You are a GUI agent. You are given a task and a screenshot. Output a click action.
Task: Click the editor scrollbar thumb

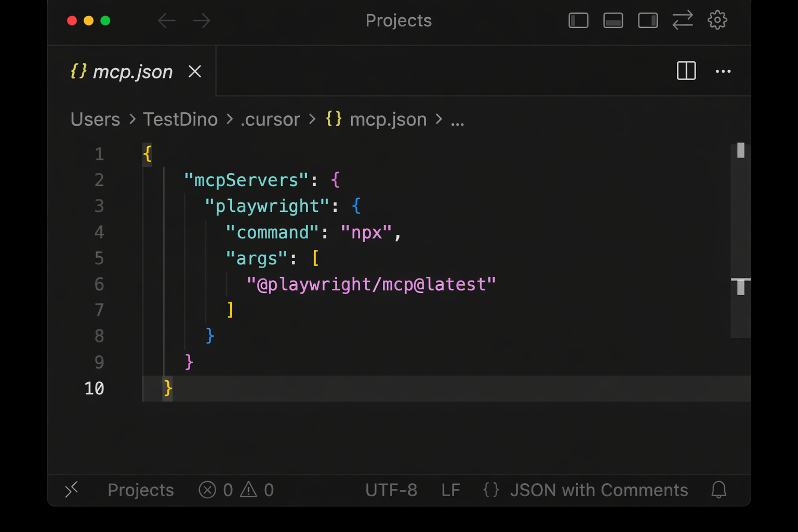(741, 151)
